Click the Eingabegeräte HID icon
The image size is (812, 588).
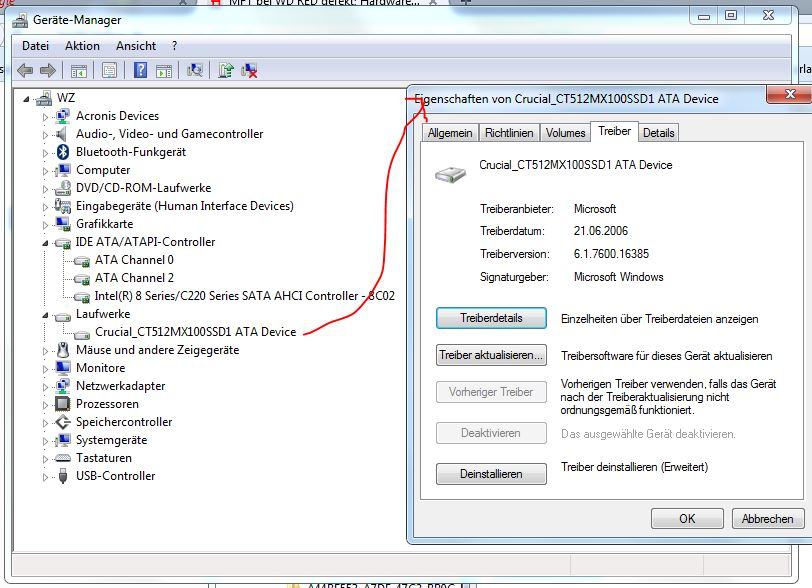[x=63, y=206]
